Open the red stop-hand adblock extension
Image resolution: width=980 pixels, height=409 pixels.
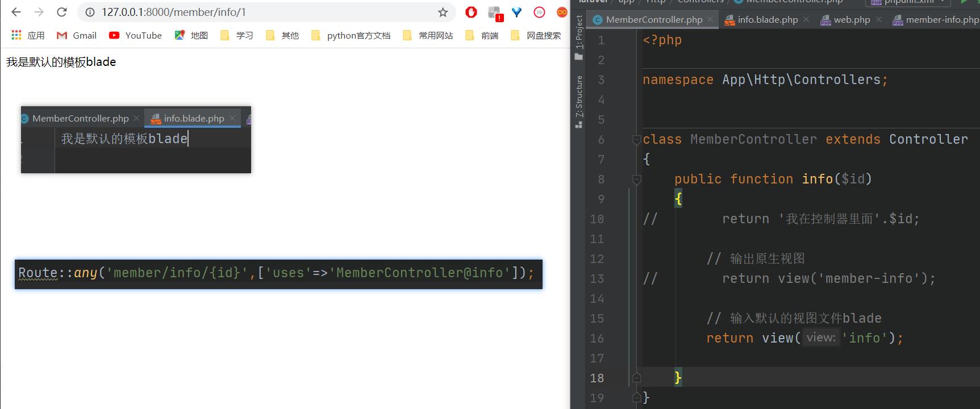(x=471, y=12)
